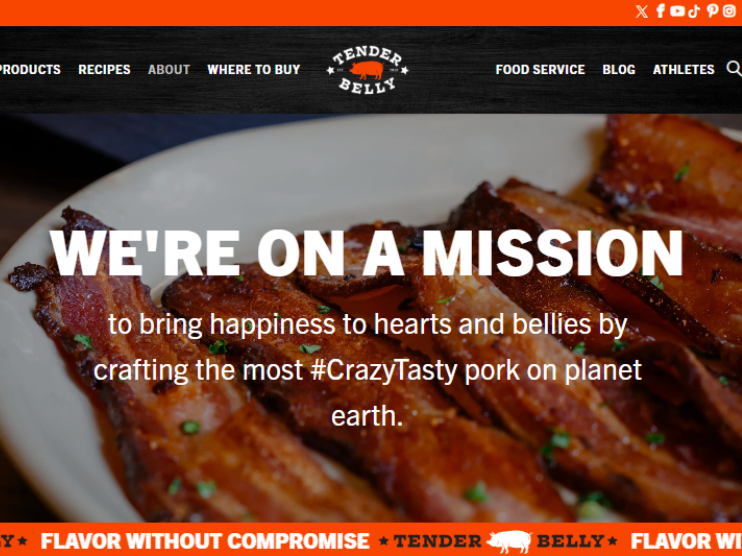742x556 pixels.
Task: Navigate to Food Service
Action: (x=540, y=70)
